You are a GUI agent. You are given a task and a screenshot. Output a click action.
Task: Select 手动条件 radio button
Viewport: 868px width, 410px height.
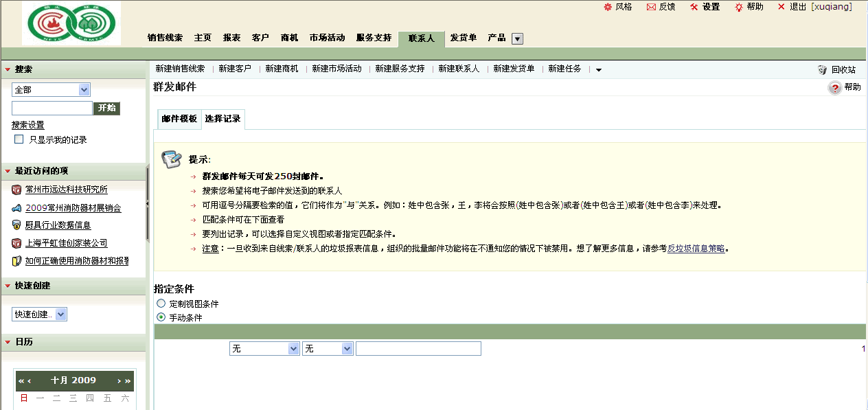point(161,317)
